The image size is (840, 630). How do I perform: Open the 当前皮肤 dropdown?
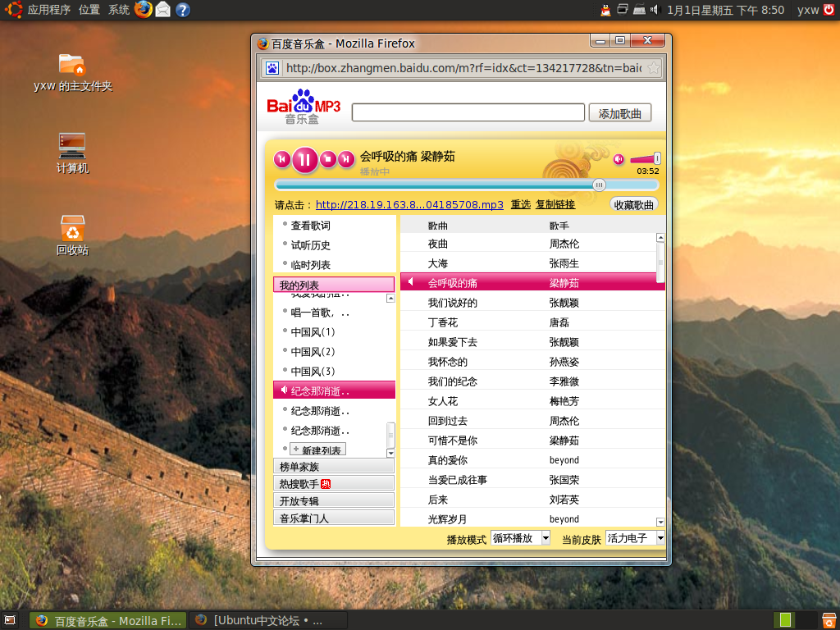635,538
